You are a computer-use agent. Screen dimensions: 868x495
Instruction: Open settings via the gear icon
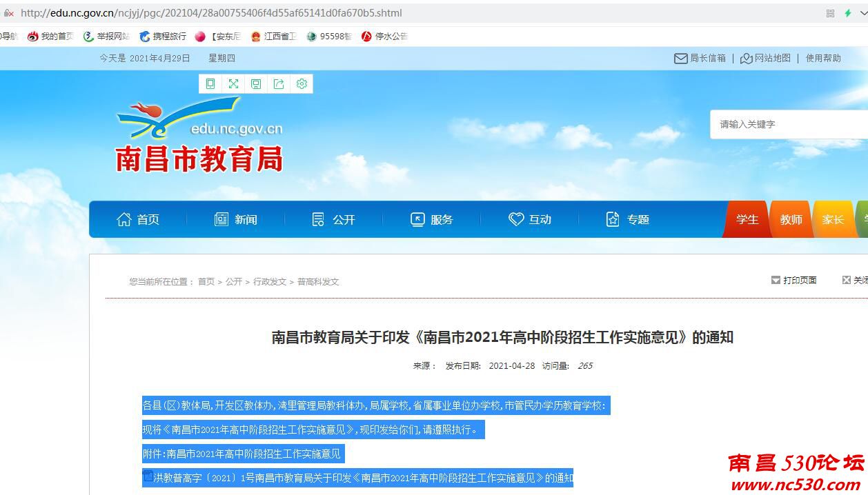tap(301, 83)
